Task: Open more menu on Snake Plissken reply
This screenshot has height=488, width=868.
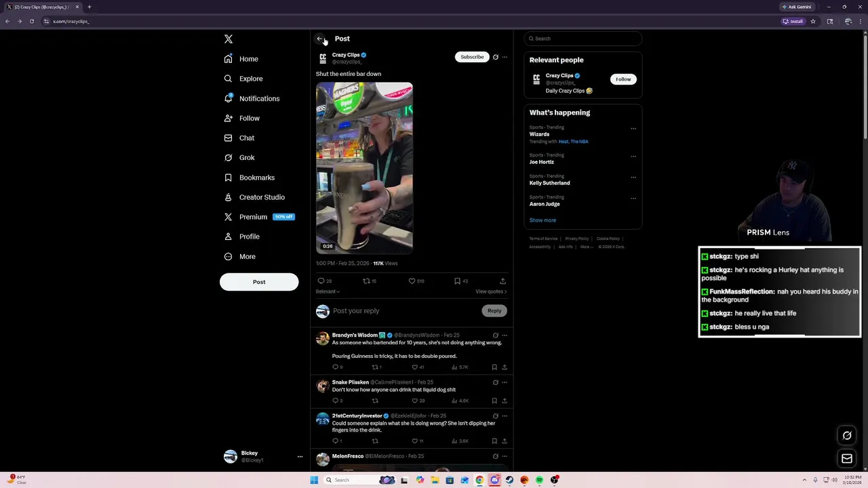Action: point(505,382)
